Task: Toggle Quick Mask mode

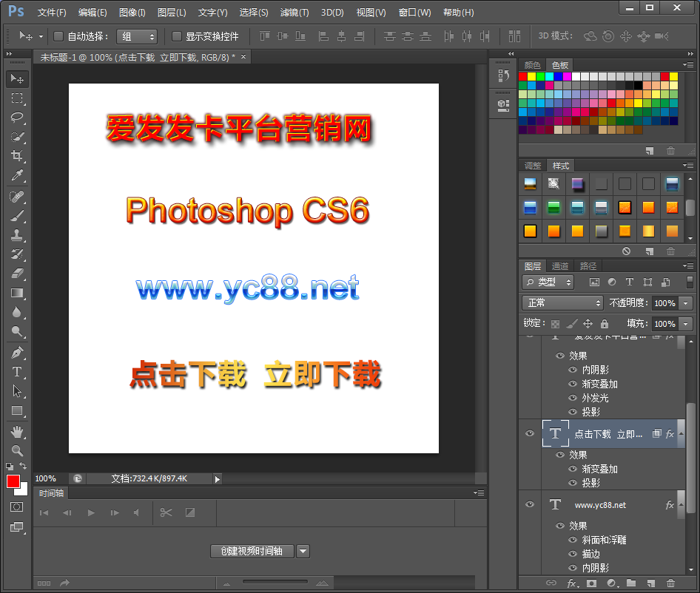Action: point(17,507)
